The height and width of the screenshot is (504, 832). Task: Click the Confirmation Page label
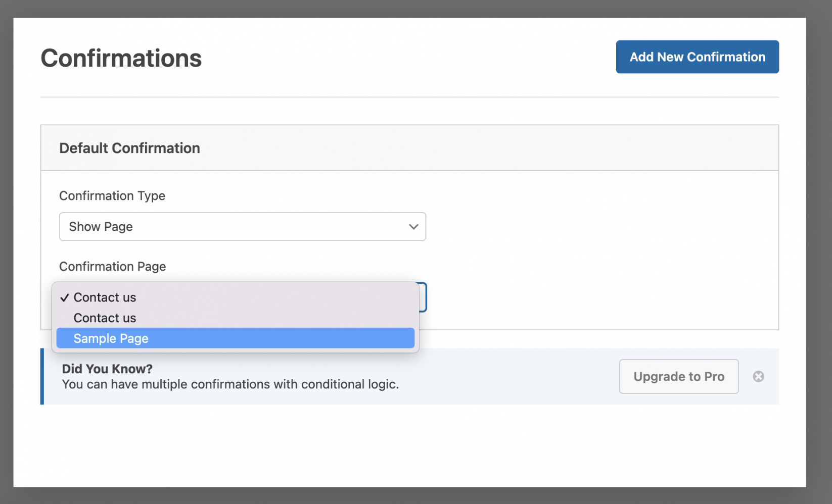[113, 267]
